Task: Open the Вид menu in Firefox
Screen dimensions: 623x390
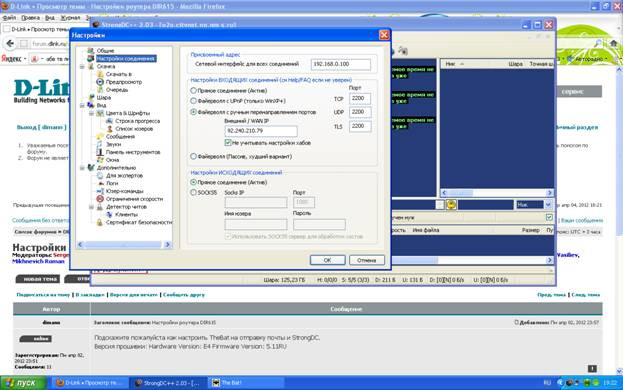Action: [x=50, y=18]
